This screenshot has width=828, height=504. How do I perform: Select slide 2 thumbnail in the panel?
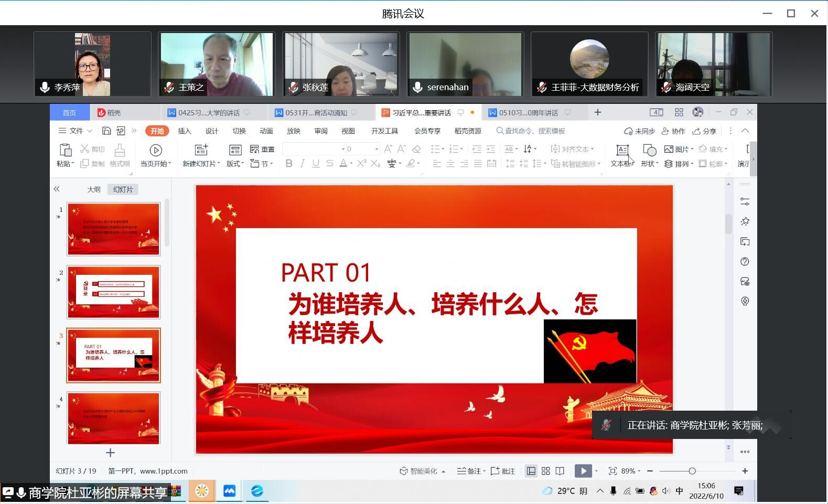[113, 292]
